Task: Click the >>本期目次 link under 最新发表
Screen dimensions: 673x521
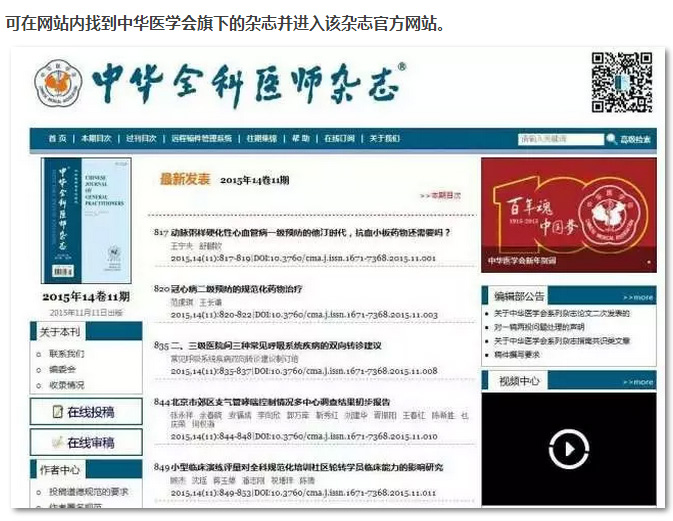Action: (x=440, y=196)
